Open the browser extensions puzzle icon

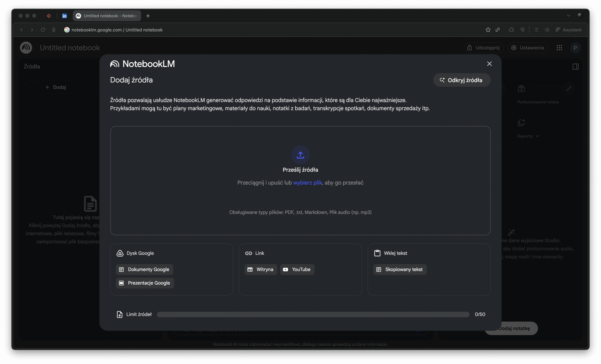pyautogui.click(x=511, y=30)
